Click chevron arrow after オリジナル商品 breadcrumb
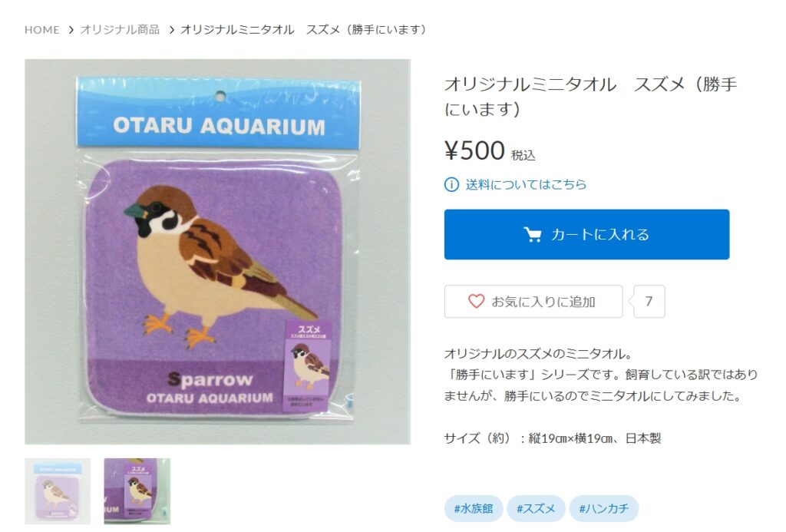The image size is (786, 532). (x=171, y=30)
